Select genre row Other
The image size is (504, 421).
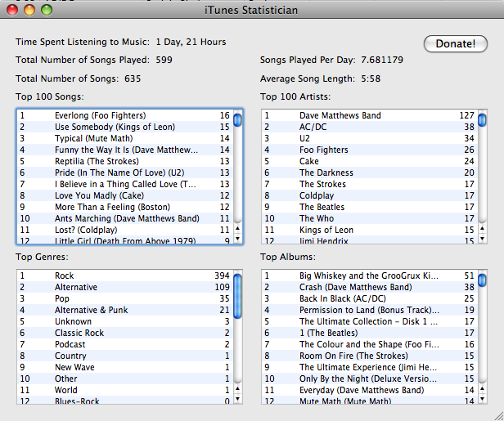pos(125,379)
